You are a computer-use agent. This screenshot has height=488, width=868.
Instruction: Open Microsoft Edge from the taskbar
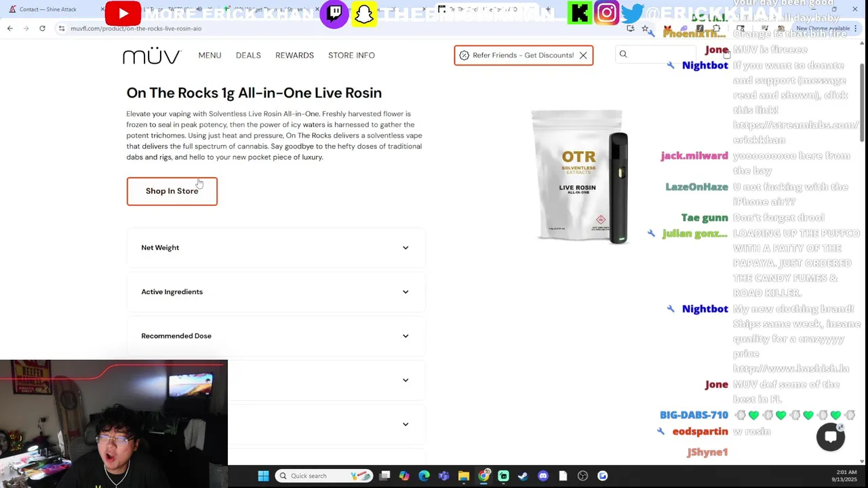(424, 476)
